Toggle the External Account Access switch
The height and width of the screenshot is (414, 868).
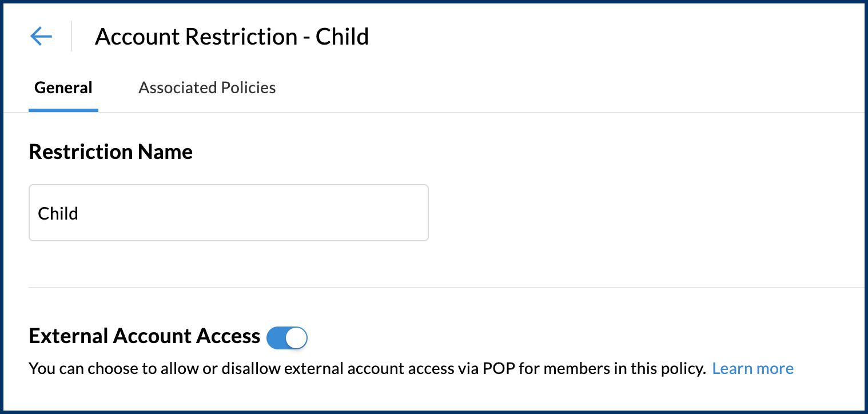pos(287,337)
